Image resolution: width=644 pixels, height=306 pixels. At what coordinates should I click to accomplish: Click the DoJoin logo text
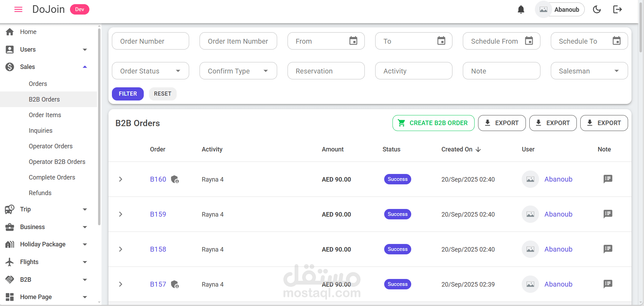(x=48, y=9)
